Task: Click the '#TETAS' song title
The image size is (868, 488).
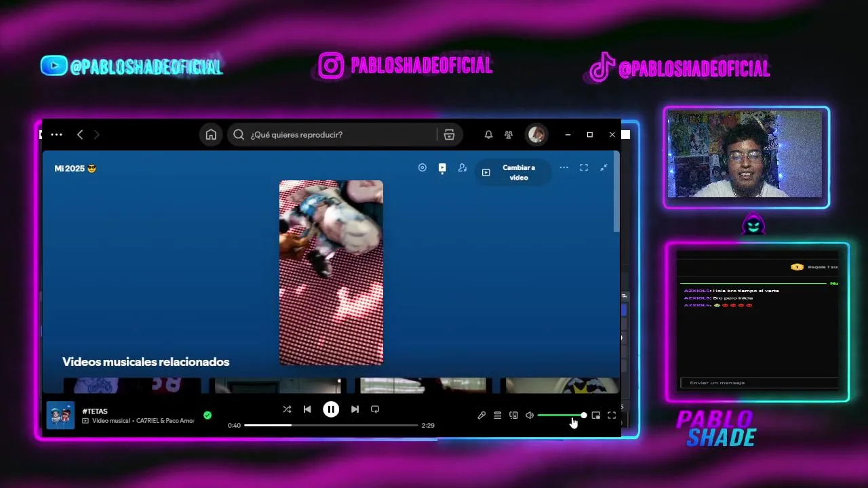Action: pyautogui.click(x=95, y=411)
